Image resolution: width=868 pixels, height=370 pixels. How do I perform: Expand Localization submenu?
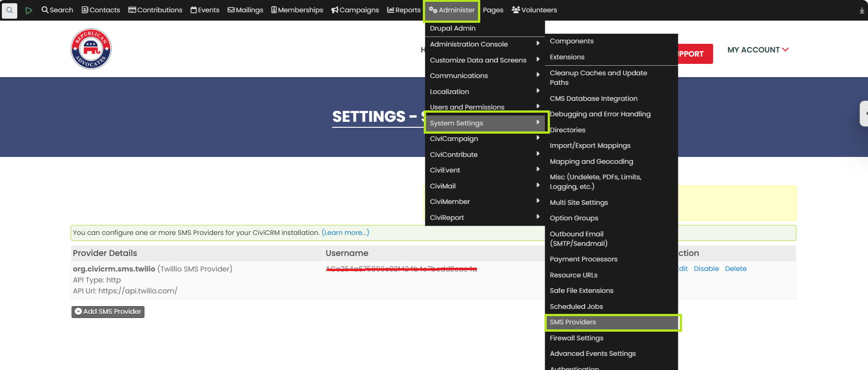point(485,92)
